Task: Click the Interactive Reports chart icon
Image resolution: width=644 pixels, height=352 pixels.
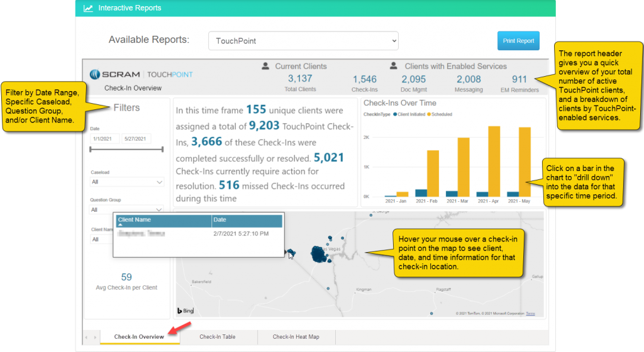Action: pyautogui.click(x=88, y=8)
